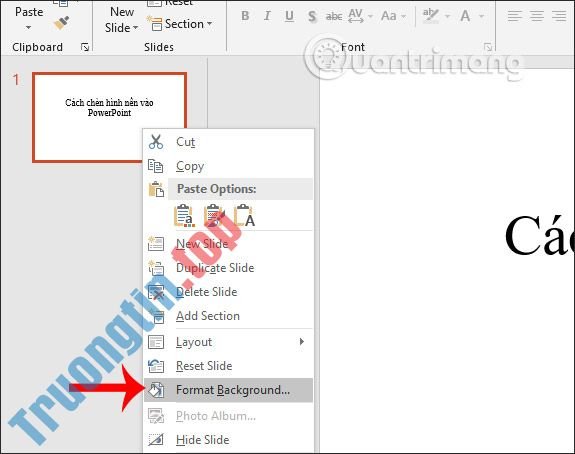Click the slide title text on canvas
The width and height of the screenshot is (575, 454).
pyautogui.click(x=539, y=235)
